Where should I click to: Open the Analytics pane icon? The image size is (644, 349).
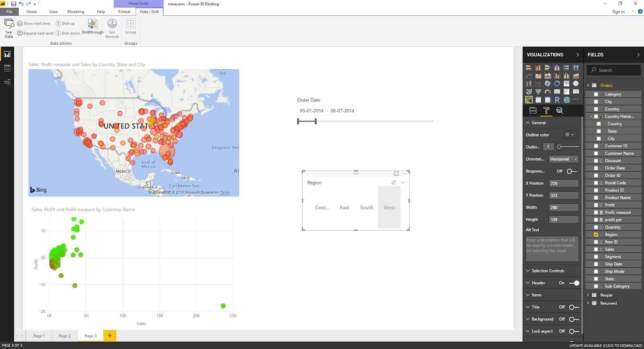pos(559,110)
